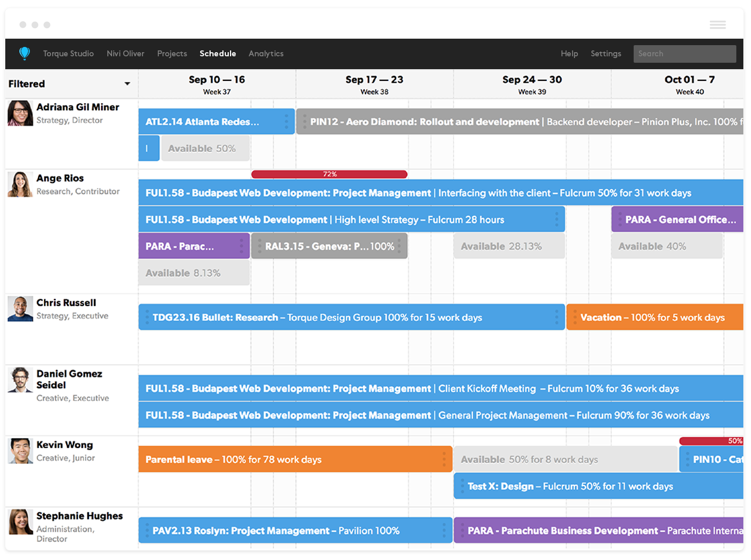Open the Analytics tab

click(266, 53)
